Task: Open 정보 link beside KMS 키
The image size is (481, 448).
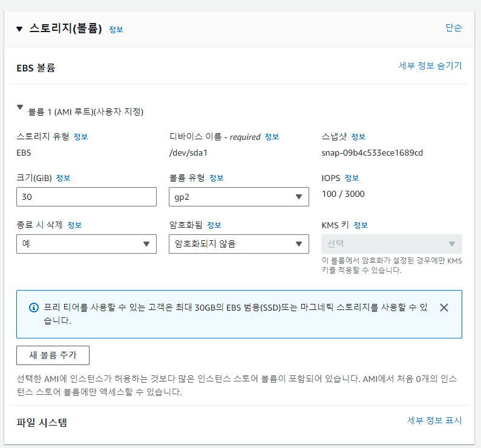Action: click(361, 225)
